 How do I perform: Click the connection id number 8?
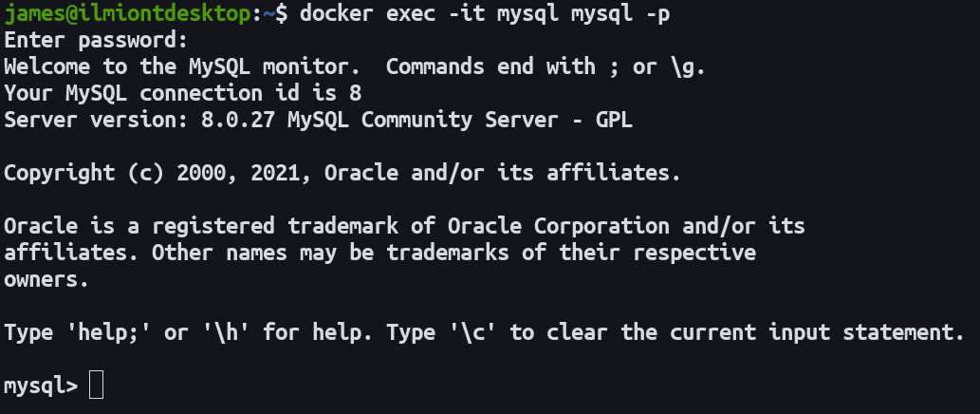pos(355,93)
